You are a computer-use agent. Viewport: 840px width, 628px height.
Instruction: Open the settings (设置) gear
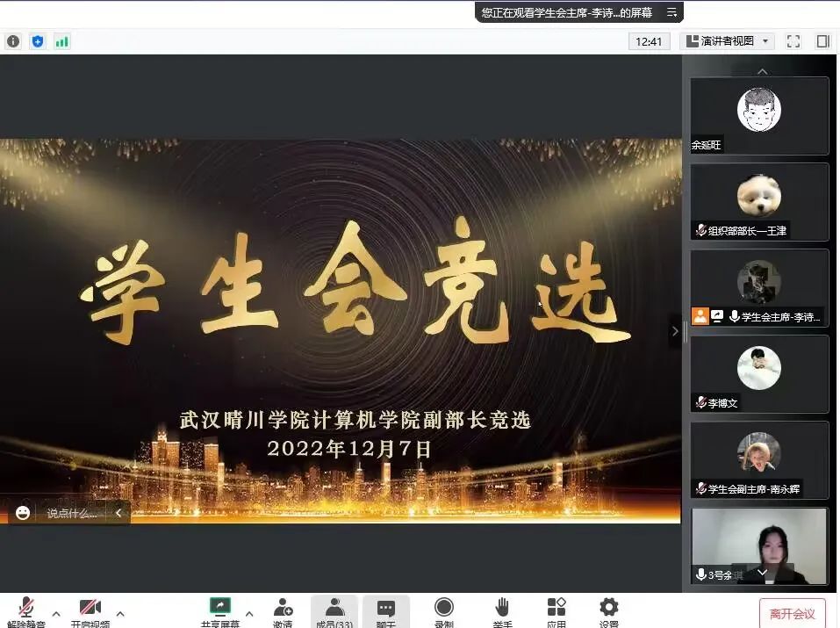click(x=608, y=609)
